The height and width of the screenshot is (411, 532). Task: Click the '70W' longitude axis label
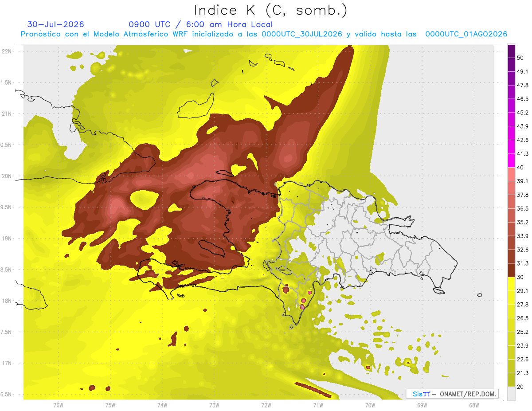(370, 405)
